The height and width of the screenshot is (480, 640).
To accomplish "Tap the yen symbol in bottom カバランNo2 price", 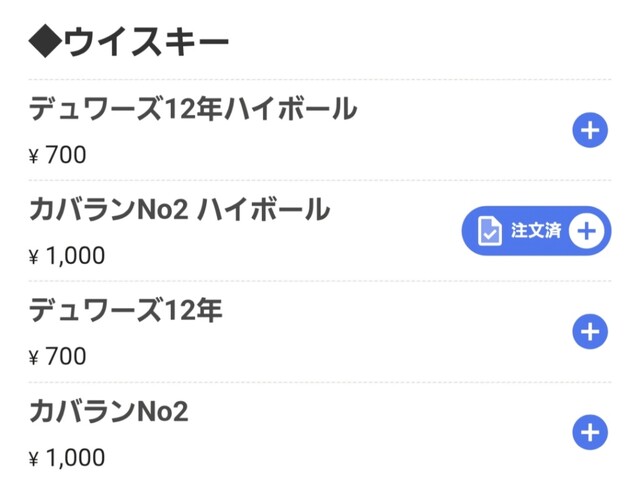I will pos(35,459).
